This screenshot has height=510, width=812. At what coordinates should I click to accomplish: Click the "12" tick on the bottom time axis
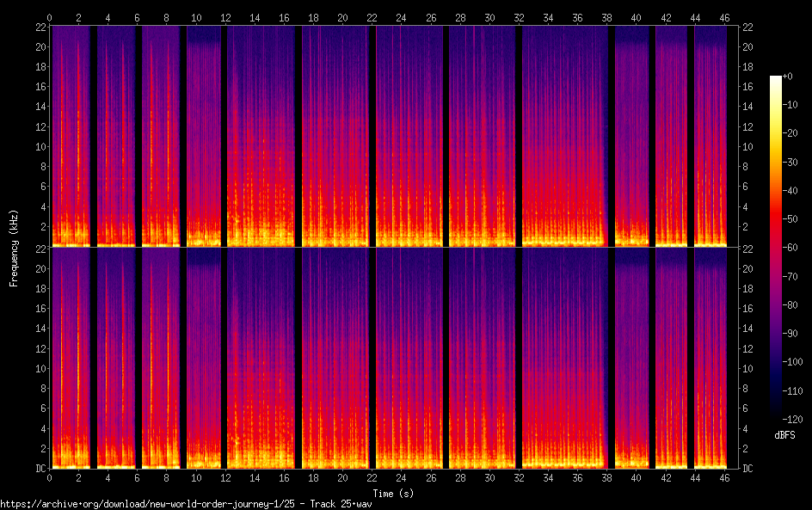pyautogui.click(x=225, y=476)
